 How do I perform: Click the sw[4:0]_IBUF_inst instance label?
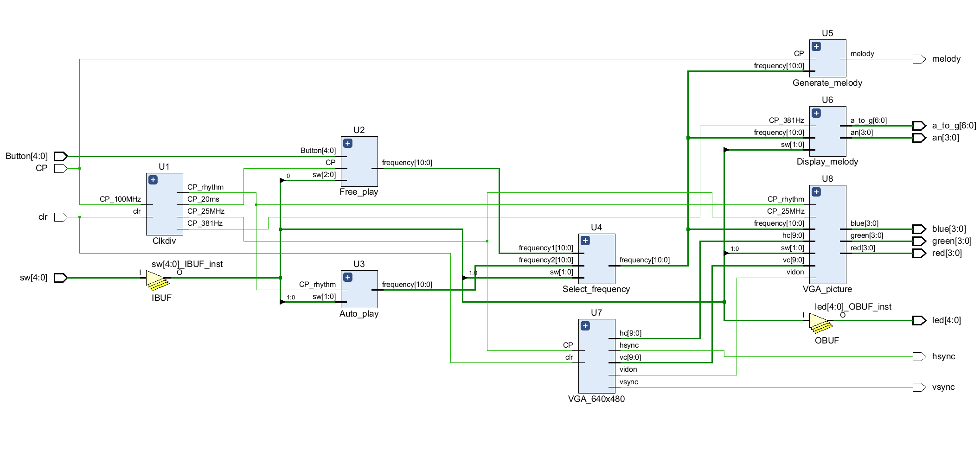(187, 264)
